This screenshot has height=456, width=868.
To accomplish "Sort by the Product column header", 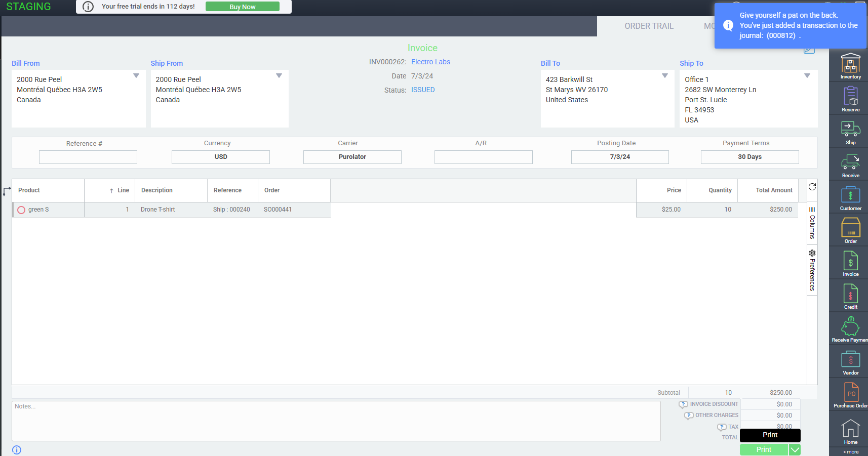I will point(48,190).
